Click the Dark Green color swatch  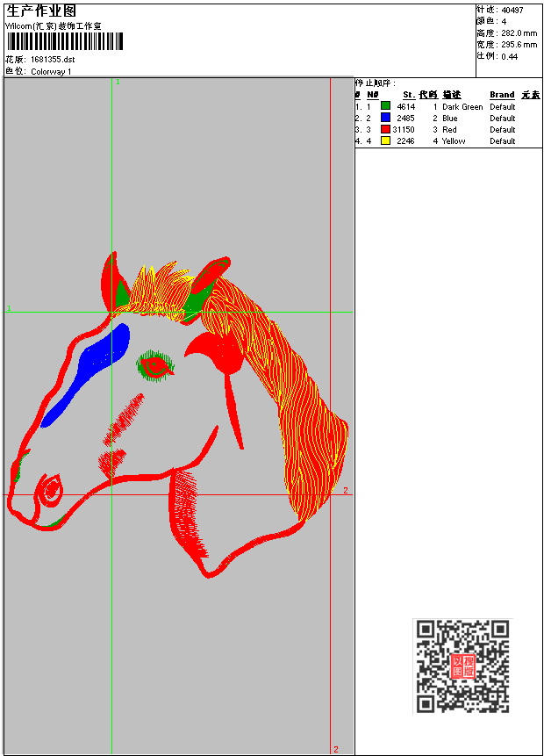coord(385,106)
